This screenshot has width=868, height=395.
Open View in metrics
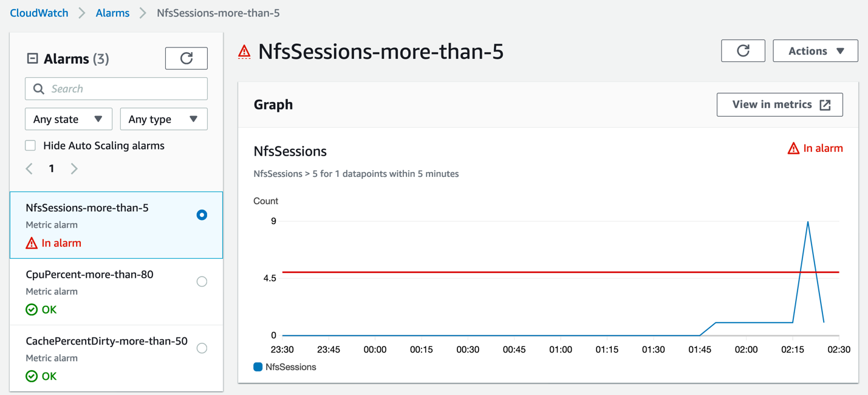779,105
